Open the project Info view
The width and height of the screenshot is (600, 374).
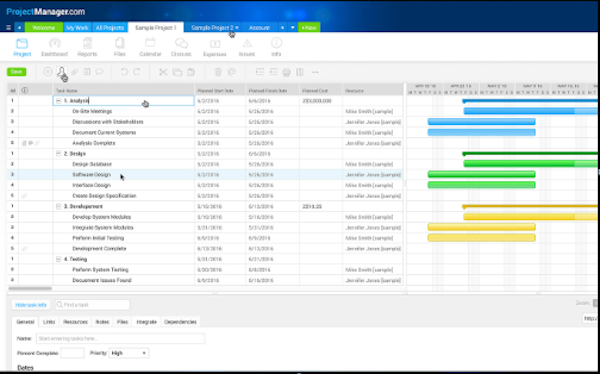pos(276,48)
